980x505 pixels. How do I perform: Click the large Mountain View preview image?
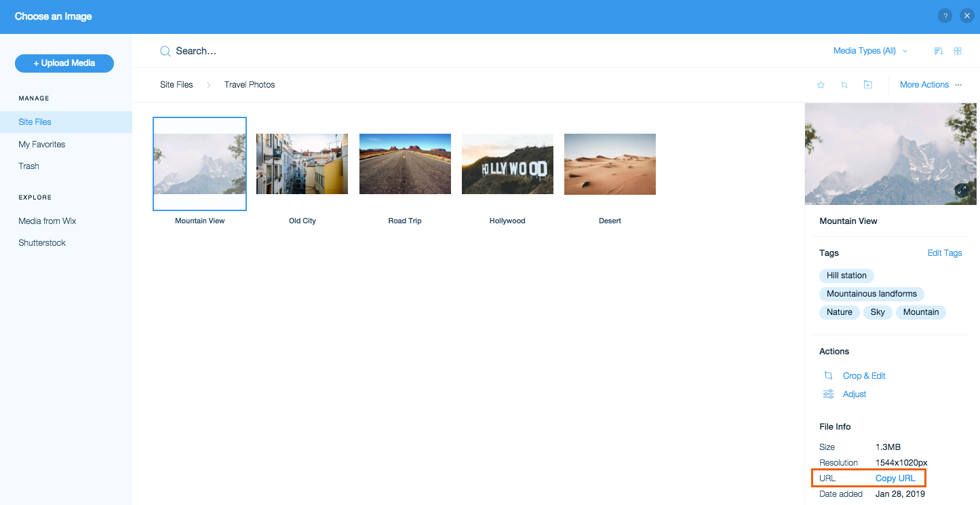tap(891, 154)
